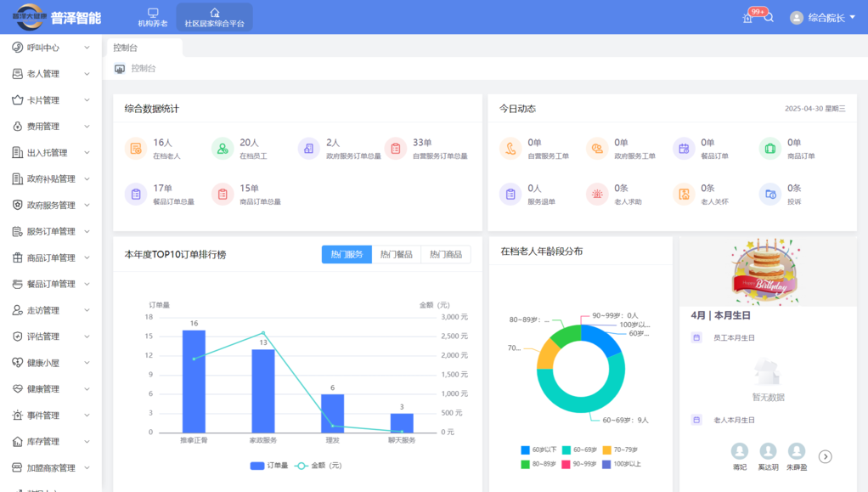The width and height of the screenshot is (868, 492).
Task: Open the 费用管理 menu item
Action: click(51, 127)
